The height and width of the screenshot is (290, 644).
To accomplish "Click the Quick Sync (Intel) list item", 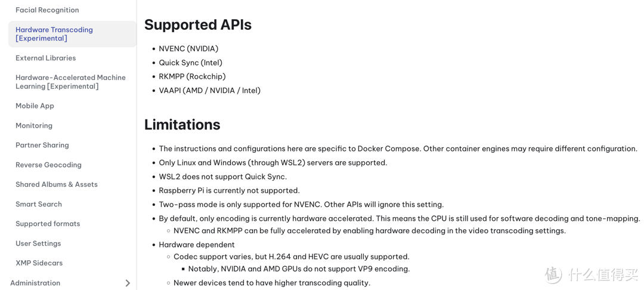I will pyautogui.click(x=191, y=63).
